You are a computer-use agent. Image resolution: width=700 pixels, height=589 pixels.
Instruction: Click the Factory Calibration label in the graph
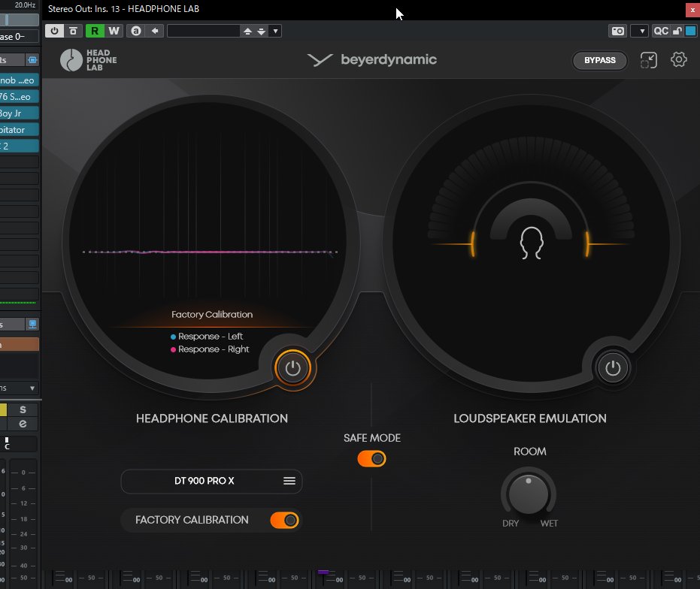tap(212, 315)
